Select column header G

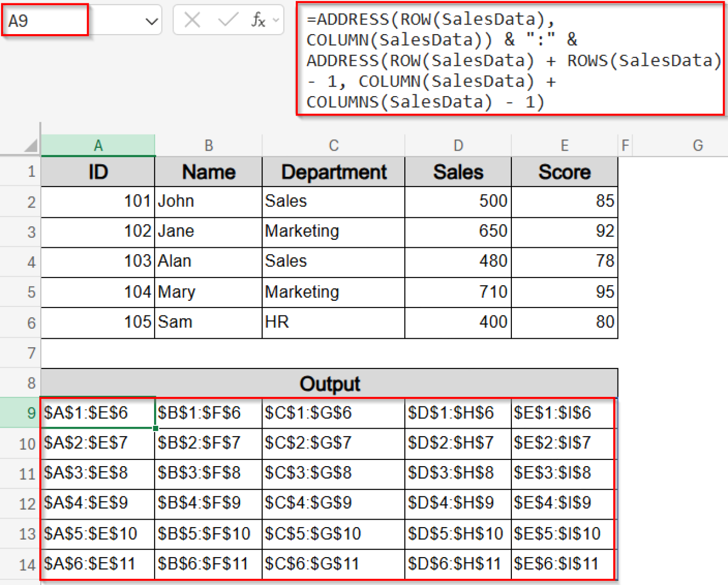[x=697, y=145]
